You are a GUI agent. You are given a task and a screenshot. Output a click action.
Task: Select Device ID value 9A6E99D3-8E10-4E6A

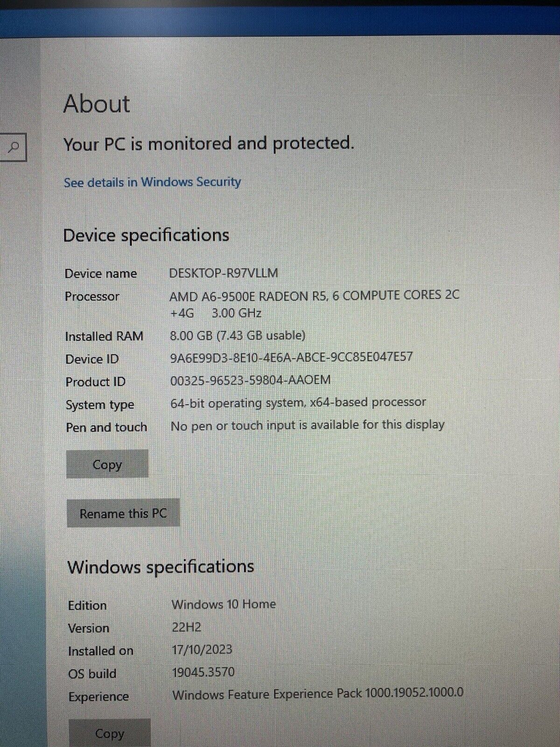[291, 357]
